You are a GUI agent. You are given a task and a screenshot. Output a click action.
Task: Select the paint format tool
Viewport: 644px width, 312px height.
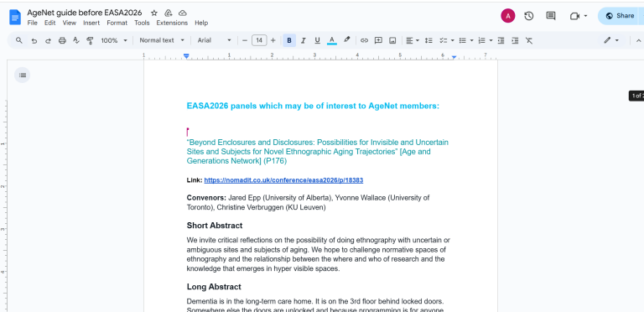(90, 40)
